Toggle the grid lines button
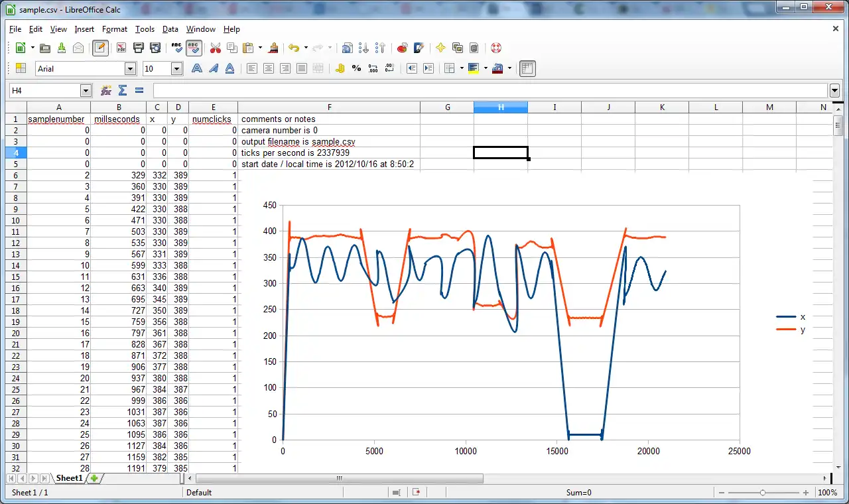Viewport: 849px width, 504px height. click(527, 68)
